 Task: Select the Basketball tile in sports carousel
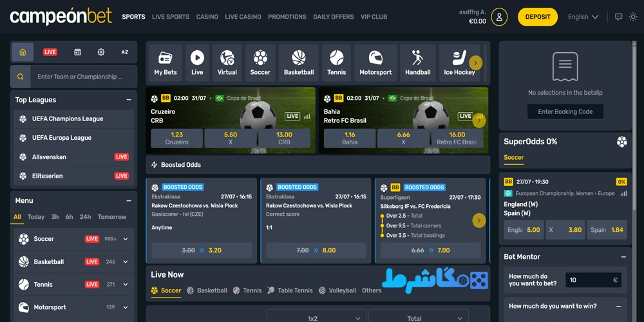pyautogui.click(x=299, y=63)
